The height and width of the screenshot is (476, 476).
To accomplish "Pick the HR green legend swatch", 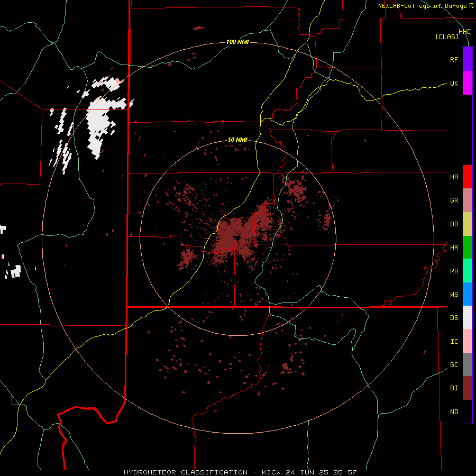I will 467,248.
